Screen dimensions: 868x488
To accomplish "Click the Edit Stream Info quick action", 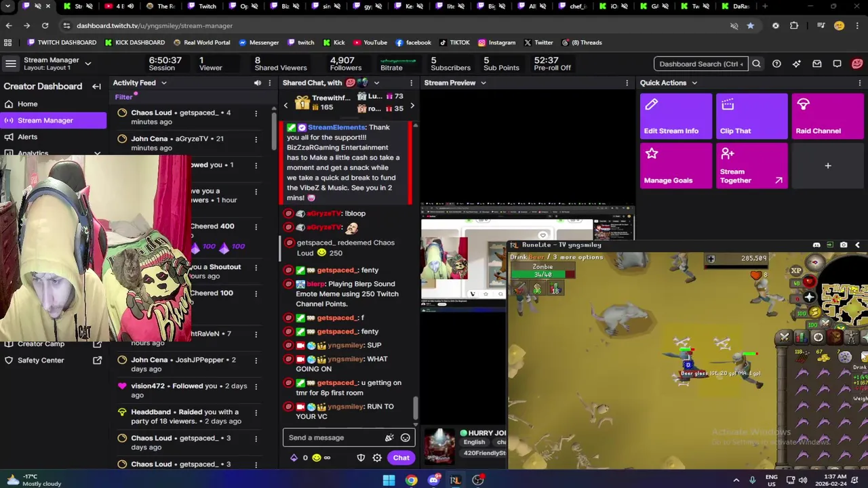I will (675, 116).
